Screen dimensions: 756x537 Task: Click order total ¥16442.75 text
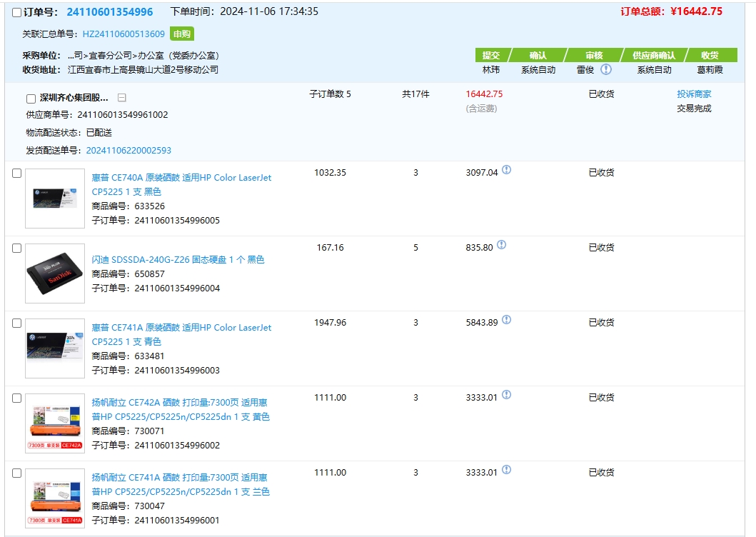[x=672, y=11]
